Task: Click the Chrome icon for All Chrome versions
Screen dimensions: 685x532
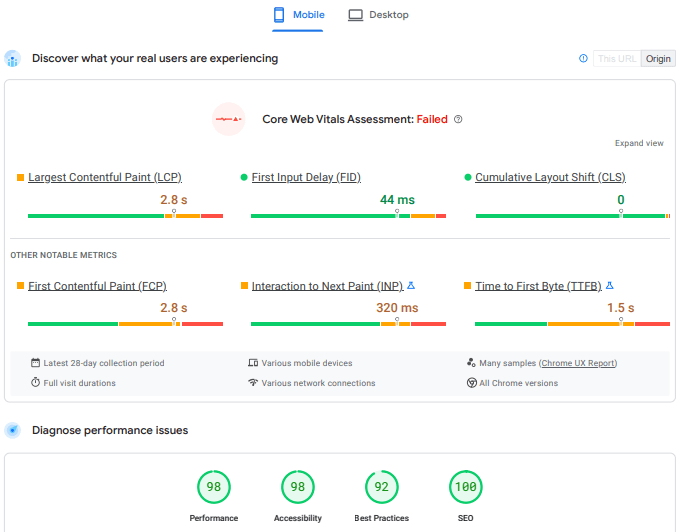Action: click(471, 383)
